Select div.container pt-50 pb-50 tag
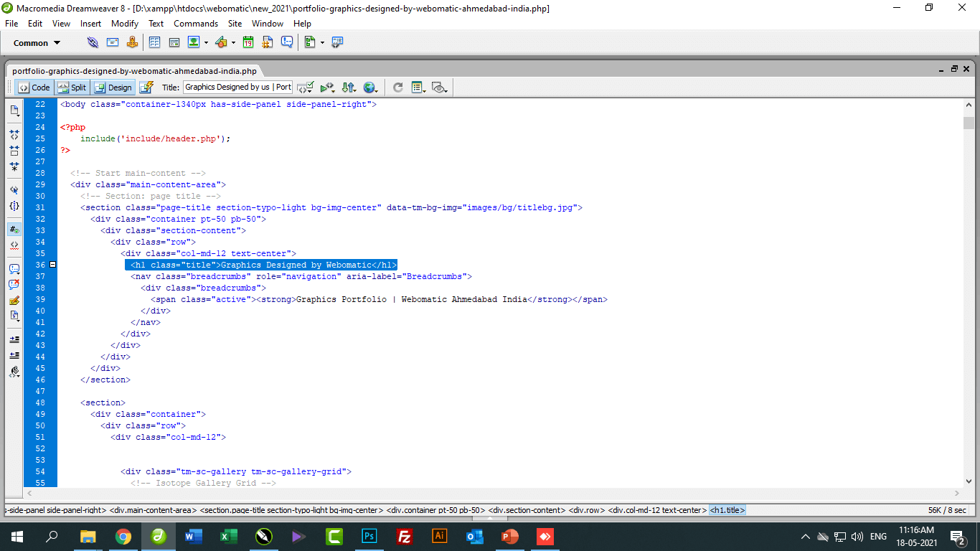The width and height of the screenshot is (980, 551). (435, 510)
